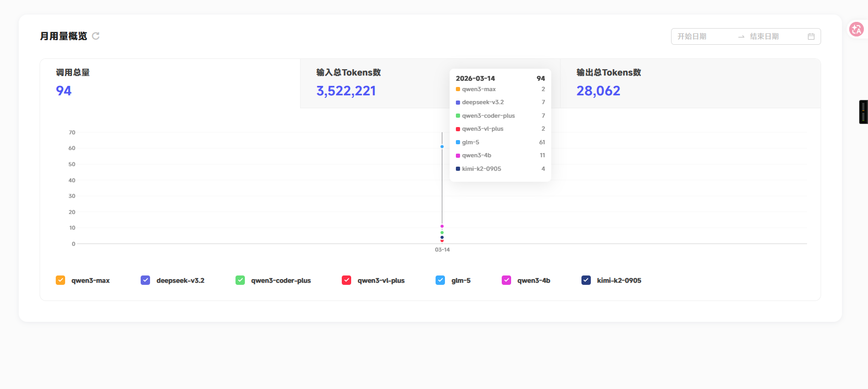Click the 月用量概览 section title
Viewport: 868px width, 389px height.
pos(64,36)
